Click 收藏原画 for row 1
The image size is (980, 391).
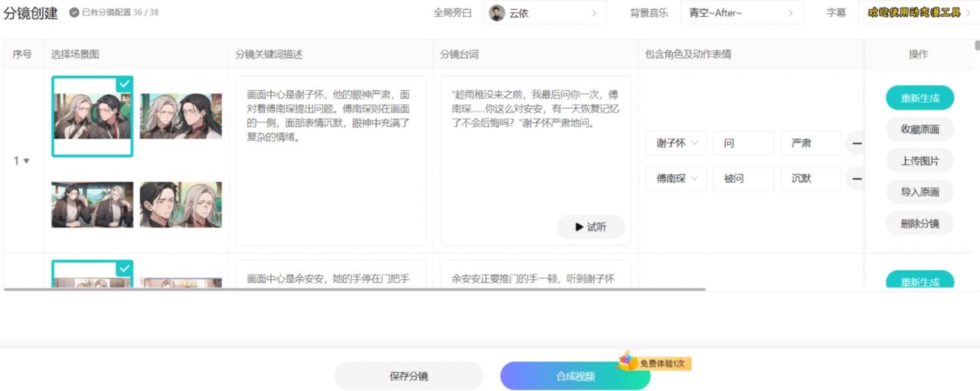[x=920, y=129]
